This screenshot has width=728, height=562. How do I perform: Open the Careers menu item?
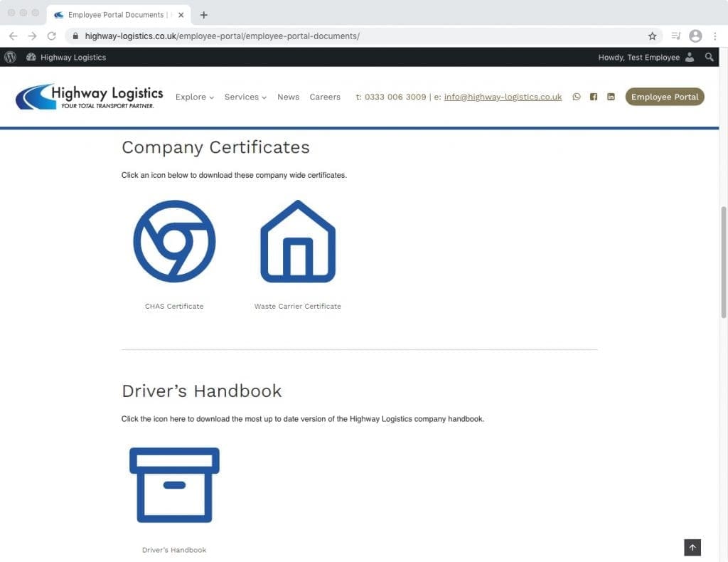coord(325,97)
